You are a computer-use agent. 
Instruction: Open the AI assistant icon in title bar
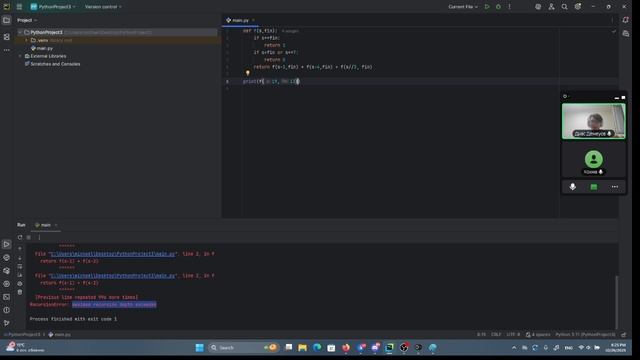(x=538, y=7)
